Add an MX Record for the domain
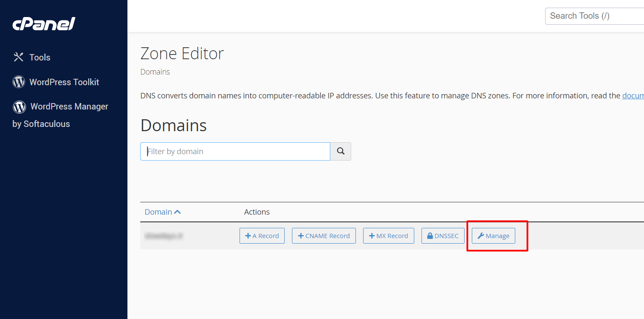This screenshot has width=644, height=319. pyautogui.click(x=388, y=236)
